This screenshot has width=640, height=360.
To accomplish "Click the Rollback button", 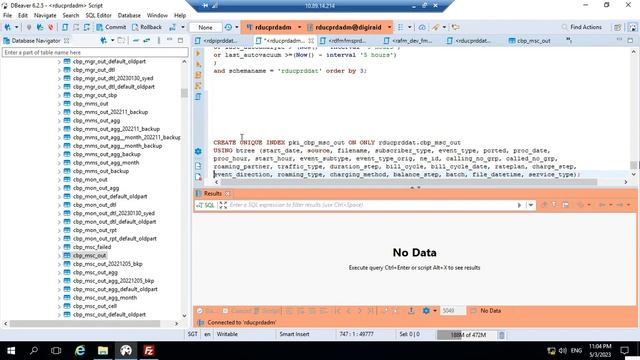I will click(x=147, y=27).
